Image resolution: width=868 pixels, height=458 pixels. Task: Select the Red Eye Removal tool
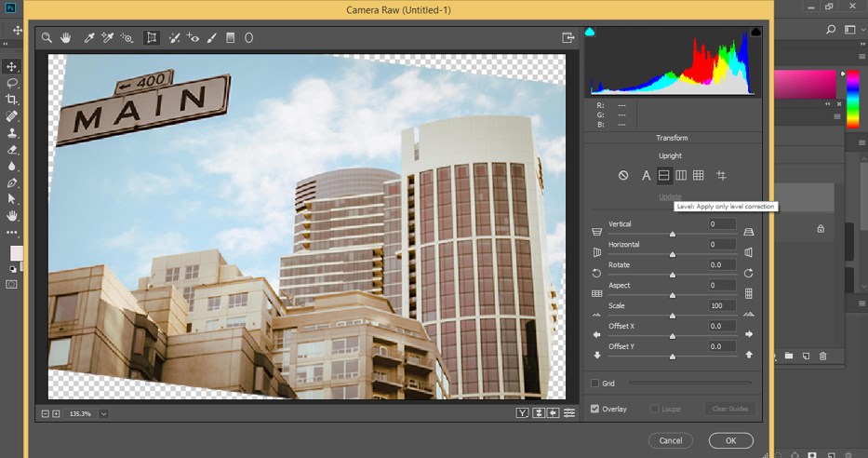194,38
